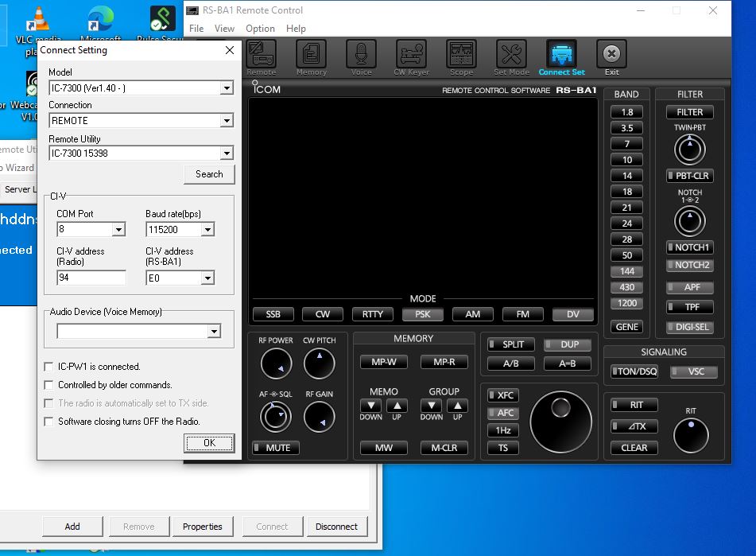Screen dimensions: 756x556
Task: Expand the Remote Utility dropdown
Action: coord(227,154)
